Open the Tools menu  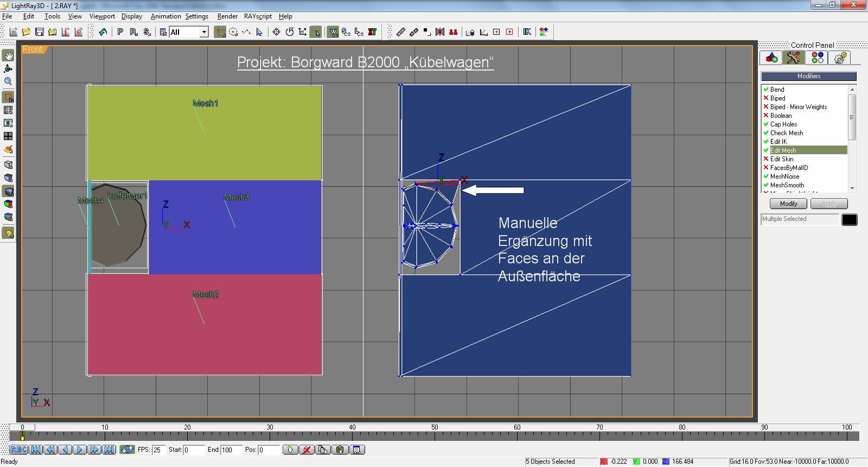point(52,16)
